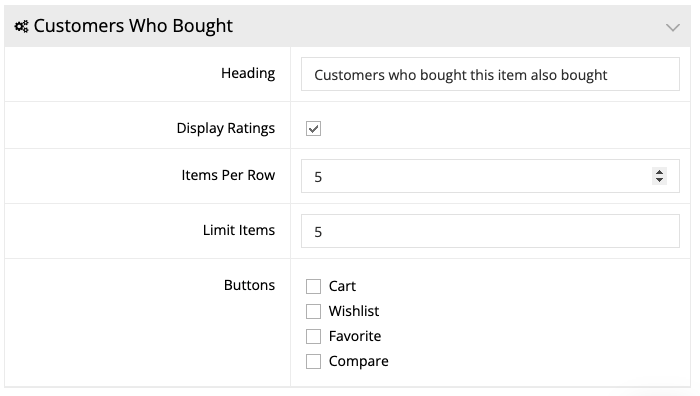
Task: Collapse the Customers Who Bought panel chevron
Action: (672, 28)
